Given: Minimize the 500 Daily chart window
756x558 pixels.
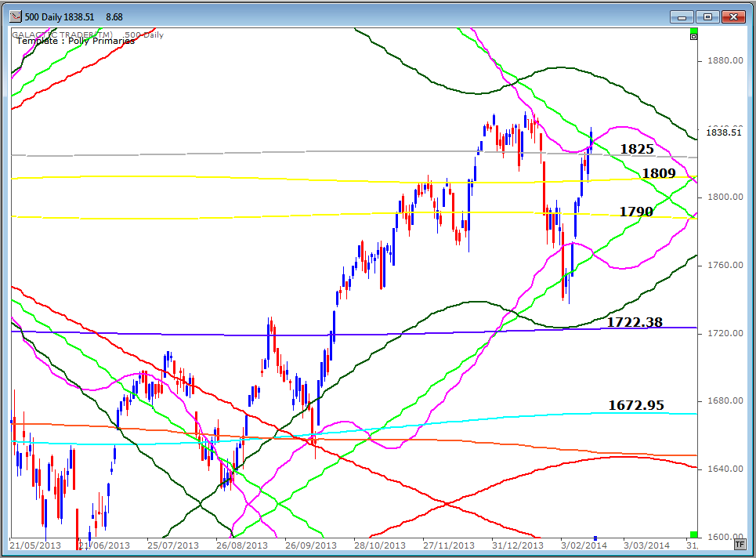Looking at the screenshot, I should [682, 17].
